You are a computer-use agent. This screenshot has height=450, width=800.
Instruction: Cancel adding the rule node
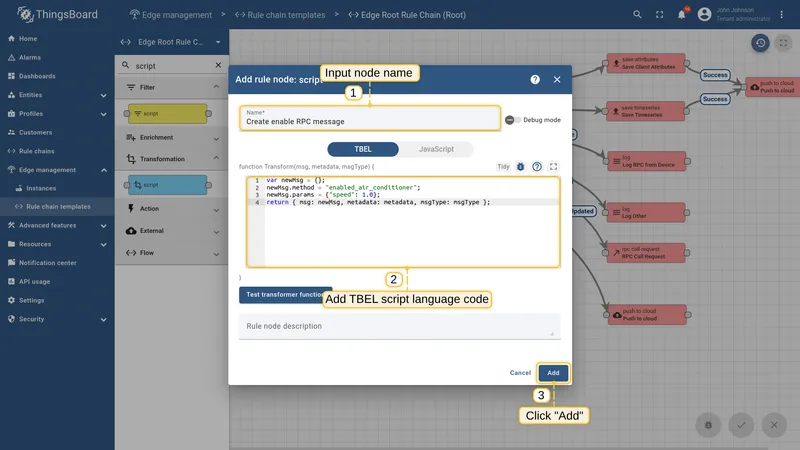pyautogui.click(x=520, y=373)
